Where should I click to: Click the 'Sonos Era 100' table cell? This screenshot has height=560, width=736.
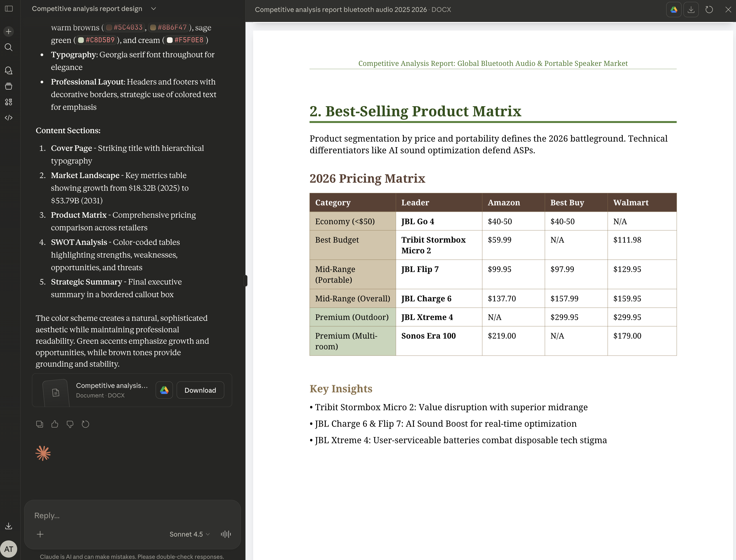[x=439, y=341]
